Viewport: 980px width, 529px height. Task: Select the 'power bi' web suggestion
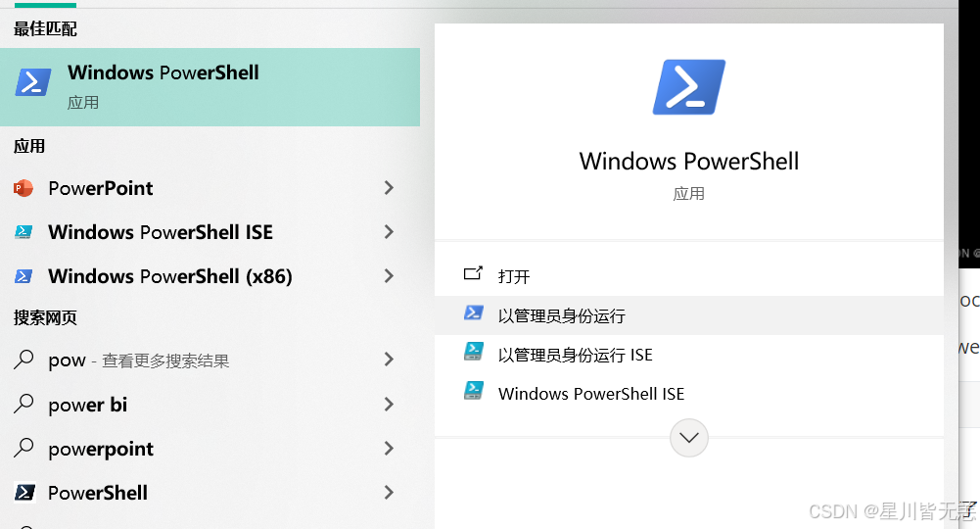point(210,404)
